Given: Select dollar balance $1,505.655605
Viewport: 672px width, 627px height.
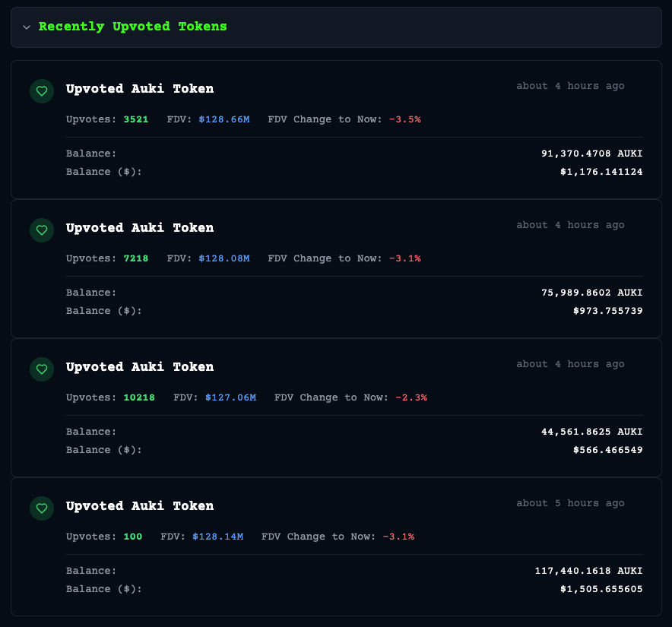Looking at the screenshot, I should point(601,589).
